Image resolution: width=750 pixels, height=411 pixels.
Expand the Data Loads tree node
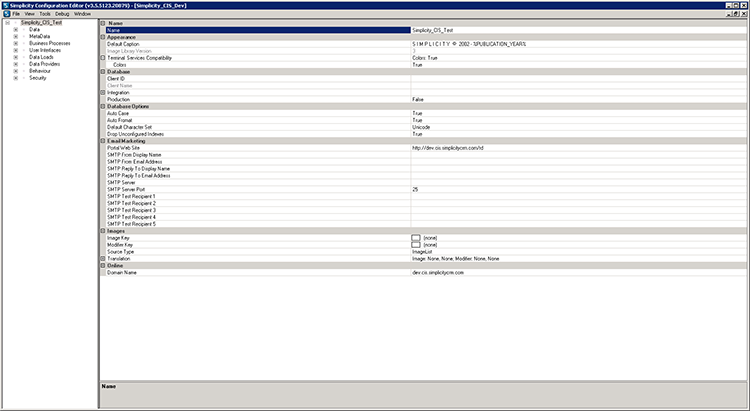coord(15,57)
